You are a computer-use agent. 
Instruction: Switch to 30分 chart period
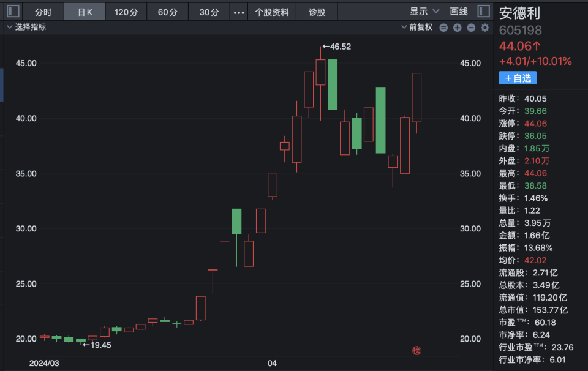209,12
